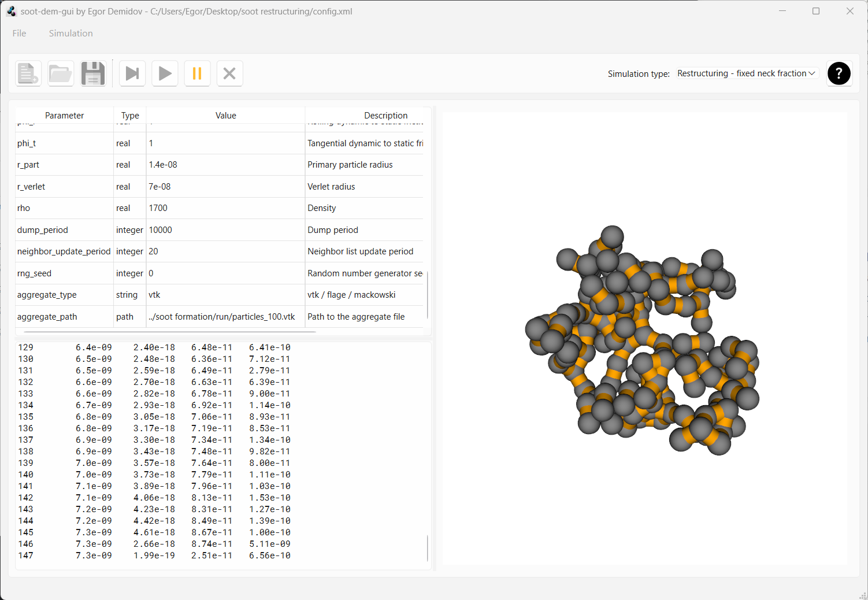
Task: Select the rng_seed value 0 cell
Action: [226, 273]
